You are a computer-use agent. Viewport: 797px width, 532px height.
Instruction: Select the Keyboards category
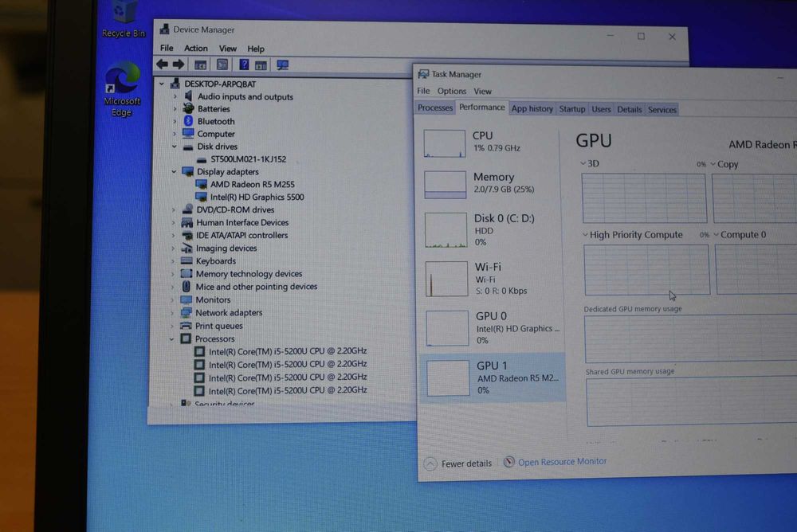click(216, 261)
